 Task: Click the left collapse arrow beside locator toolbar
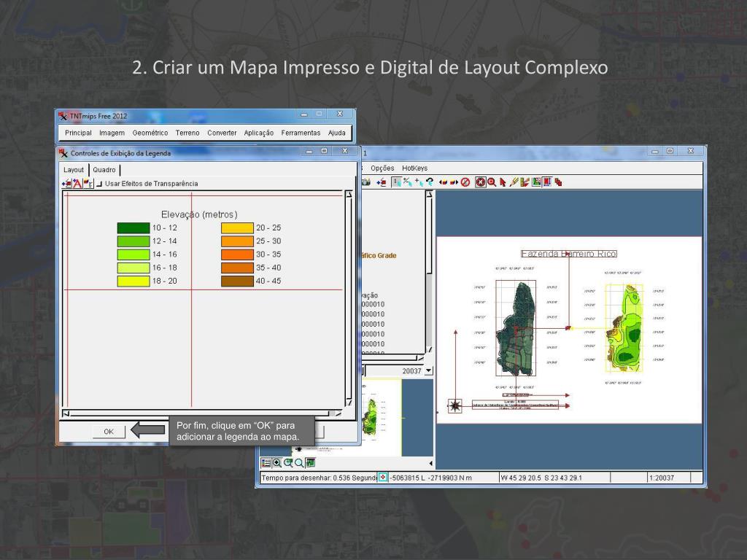tap(430, 463)
